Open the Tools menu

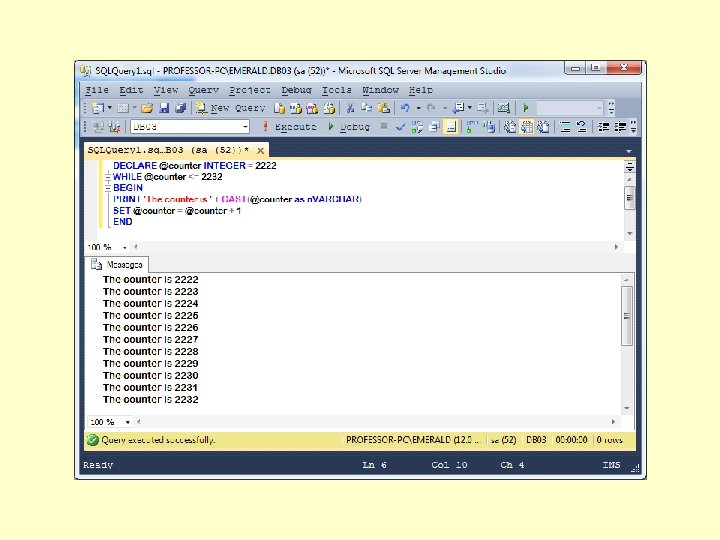coord(336,90)
